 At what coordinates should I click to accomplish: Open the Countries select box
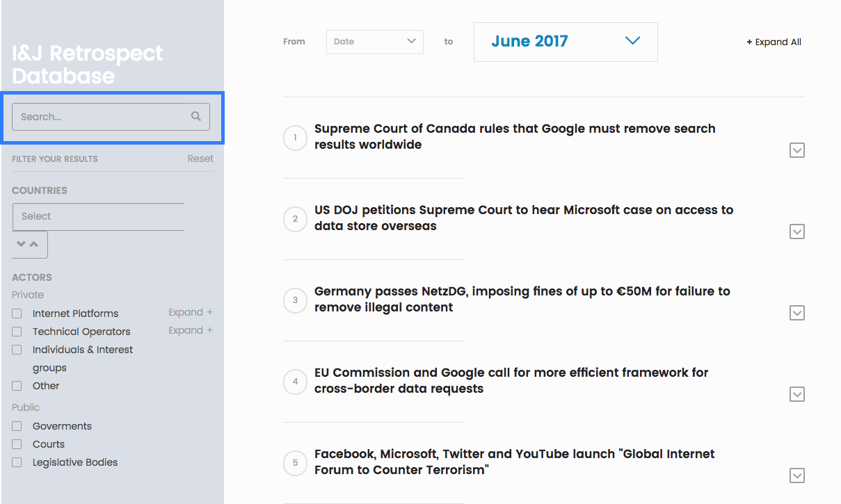pyautogui.click(x=99, y=216)
